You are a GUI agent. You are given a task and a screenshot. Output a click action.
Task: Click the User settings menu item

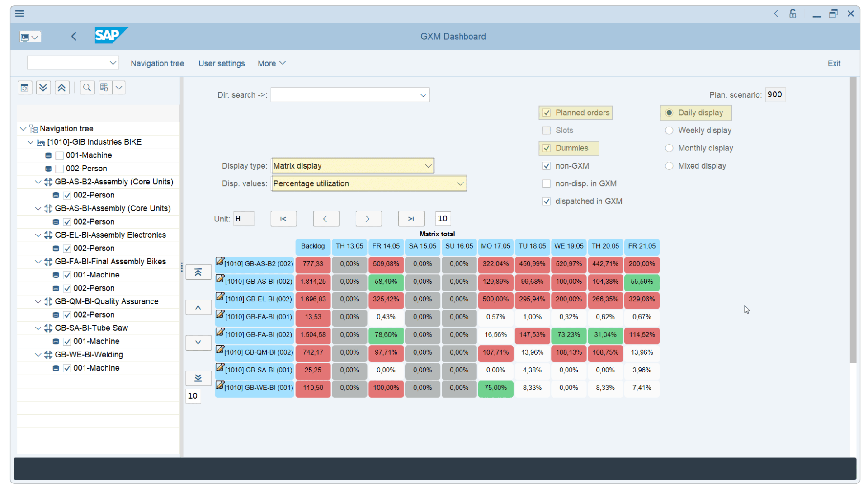(222, 63)
